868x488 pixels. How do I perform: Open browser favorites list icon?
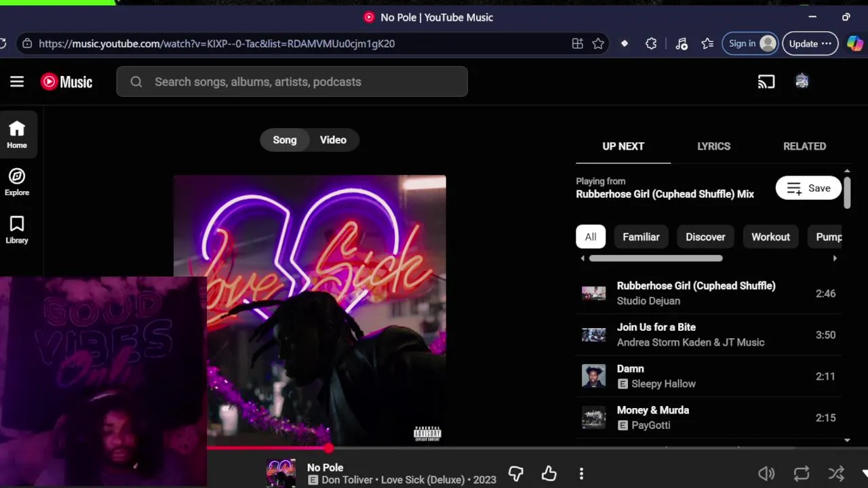tap(707, 43)
